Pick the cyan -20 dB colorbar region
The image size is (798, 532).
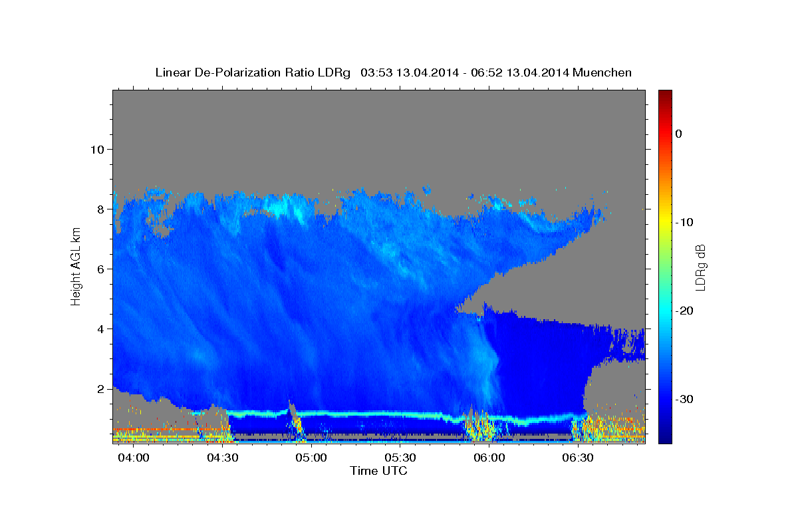click(x=665, y=311)
